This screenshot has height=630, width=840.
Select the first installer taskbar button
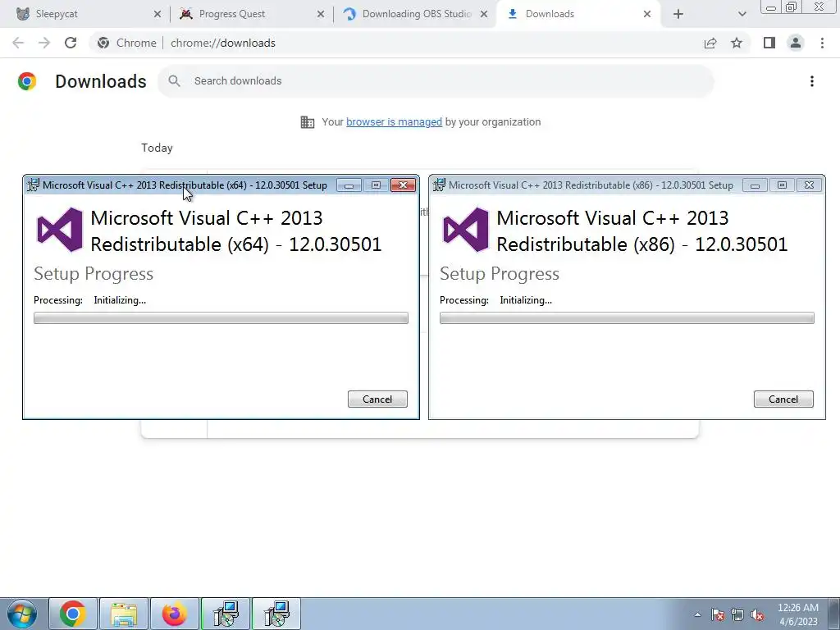pos(226,614)
